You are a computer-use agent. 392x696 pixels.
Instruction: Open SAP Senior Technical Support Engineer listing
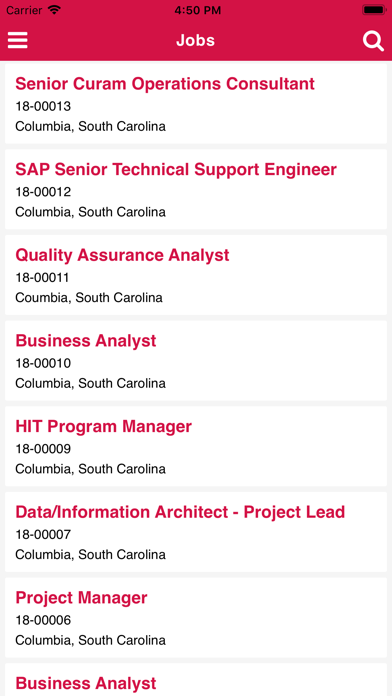click(196, 189)
